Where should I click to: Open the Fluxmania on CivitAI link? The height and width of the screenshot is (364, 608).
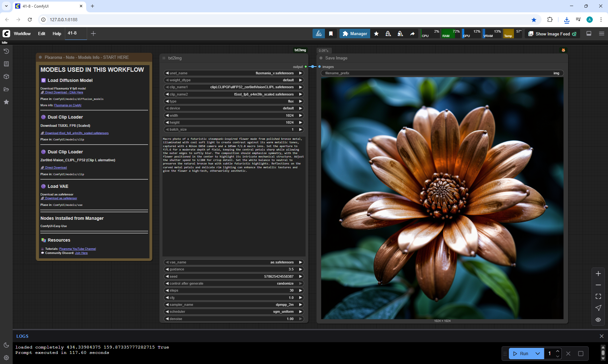[67, 105]
